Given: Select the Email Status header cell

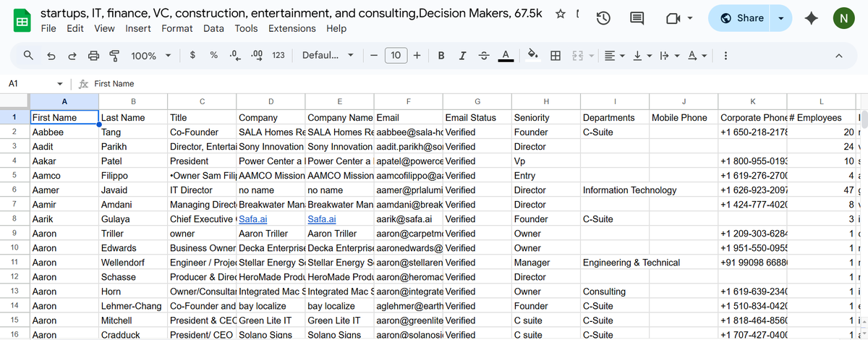Looking at the screenshot, I should [x=477, y=117].
